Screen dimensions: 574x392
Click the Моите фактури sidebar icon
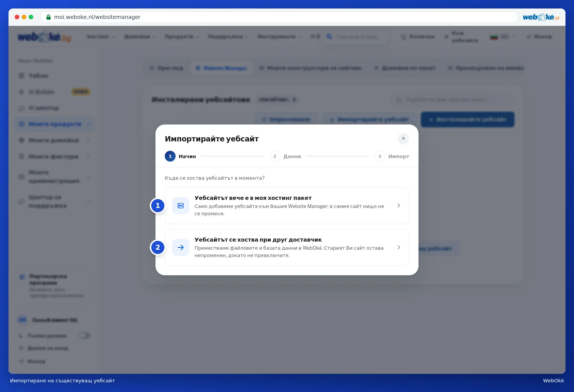click(x=22, y=157)
